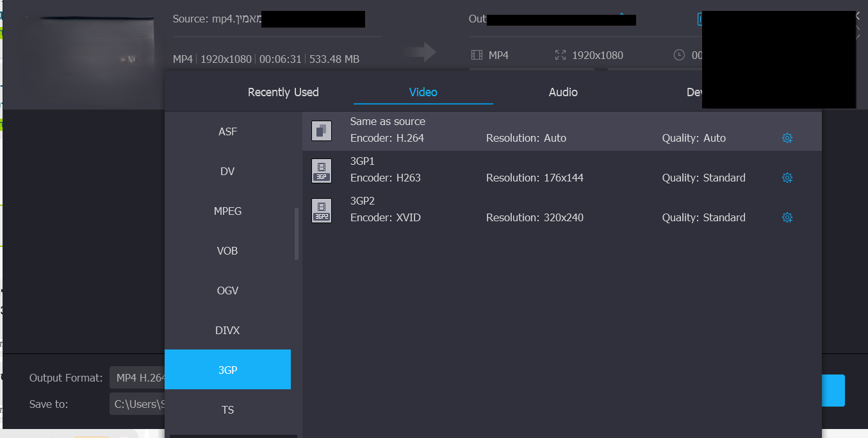The image size is (868, 438).
Task: Click the format list vertical scrollbar
Action: (297, 233)
